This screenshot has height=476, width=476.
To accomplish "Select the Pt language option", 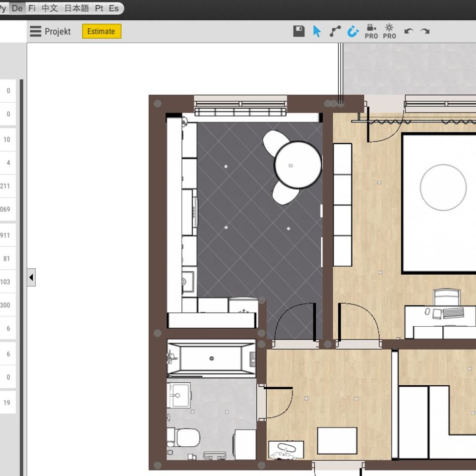I will pos(99,8).
